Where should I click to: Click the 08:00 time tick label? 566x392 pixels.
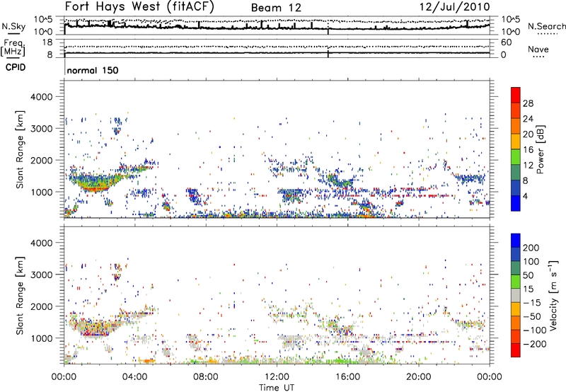tap(206, 377)
